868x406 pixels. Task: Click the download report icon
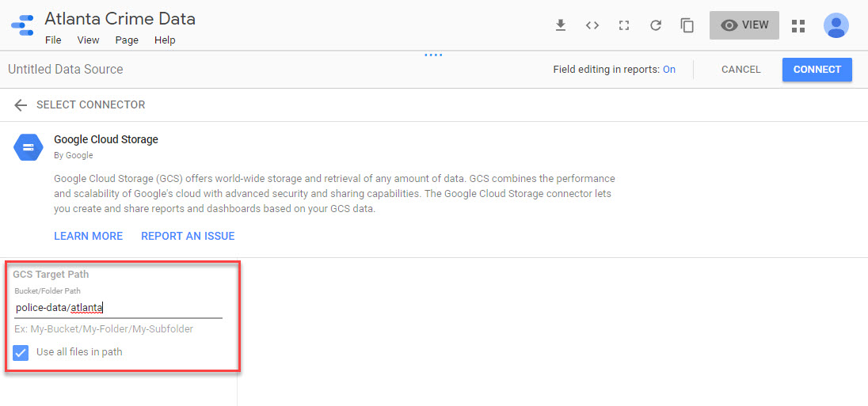[x=561, y=25]
